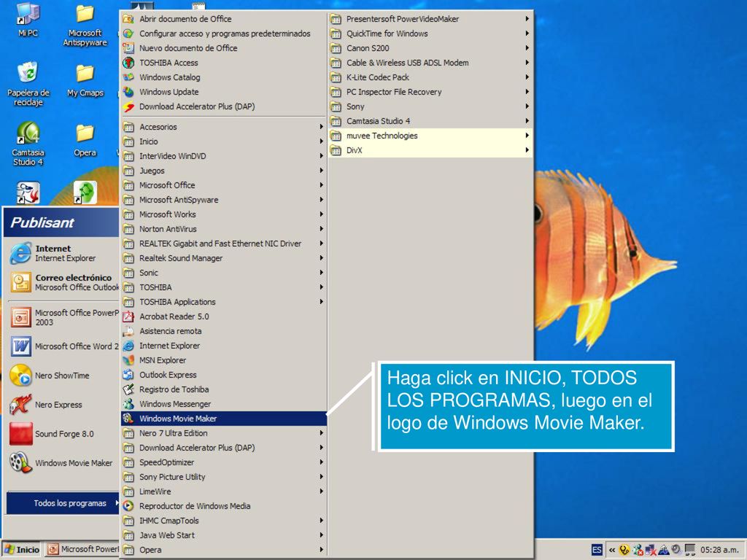
Task: Expand DivX submenu arrow
Action: click(527, 150)
